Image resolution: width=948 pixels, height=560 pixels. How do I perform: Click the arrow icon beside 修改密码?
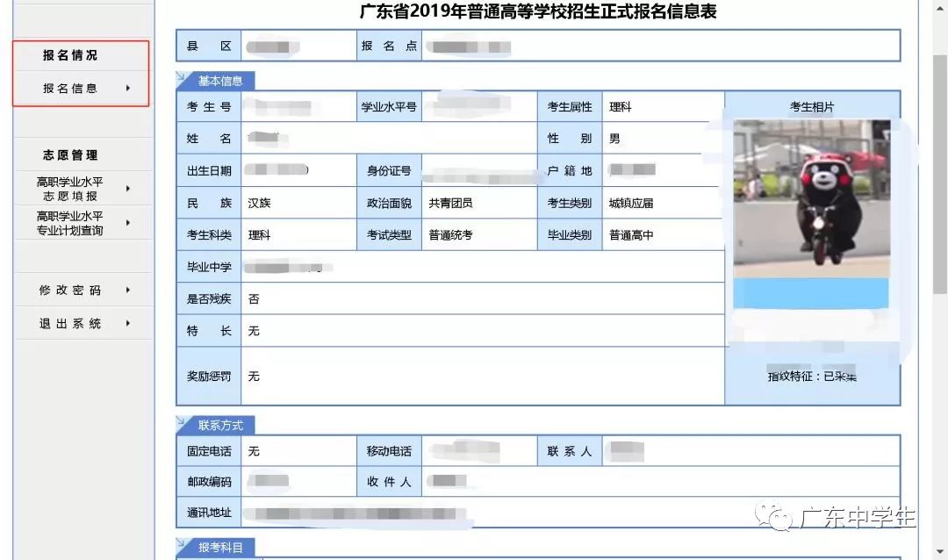tap(128, 290)
